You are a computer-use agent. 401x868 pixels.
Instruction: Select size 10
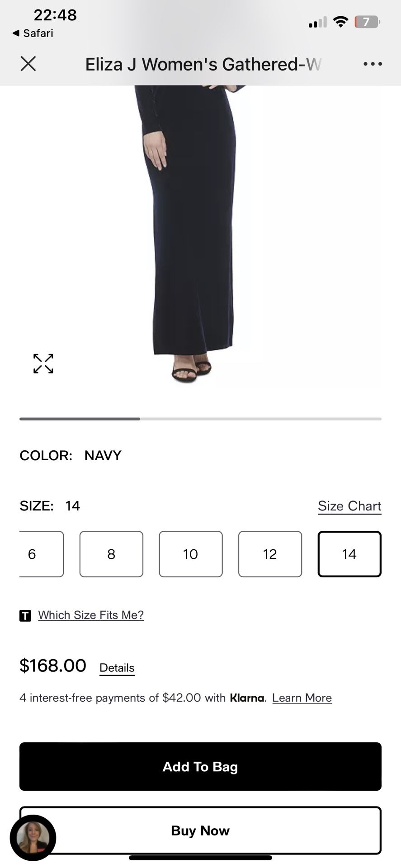click(x=191, y=554)
